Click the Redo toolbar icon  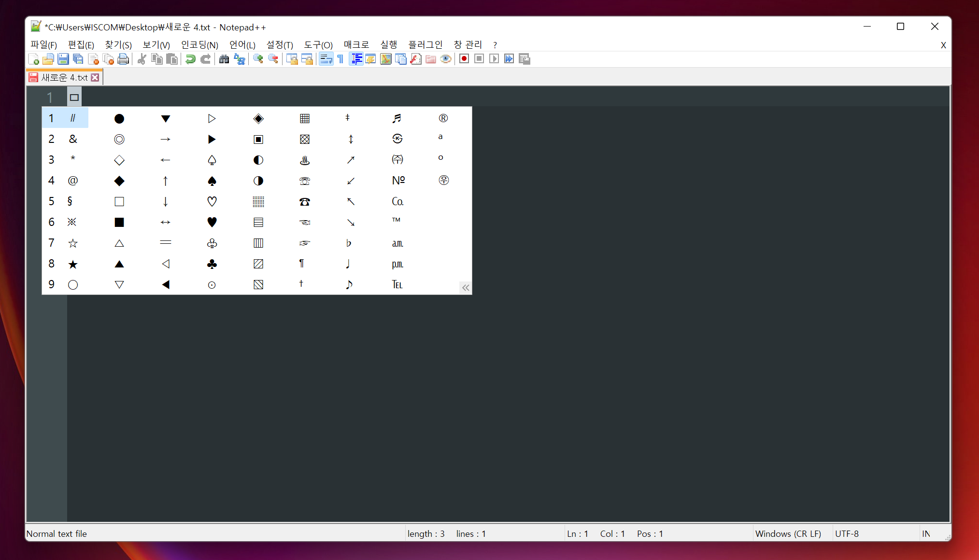pyautogui.click(x=206, y=59)
